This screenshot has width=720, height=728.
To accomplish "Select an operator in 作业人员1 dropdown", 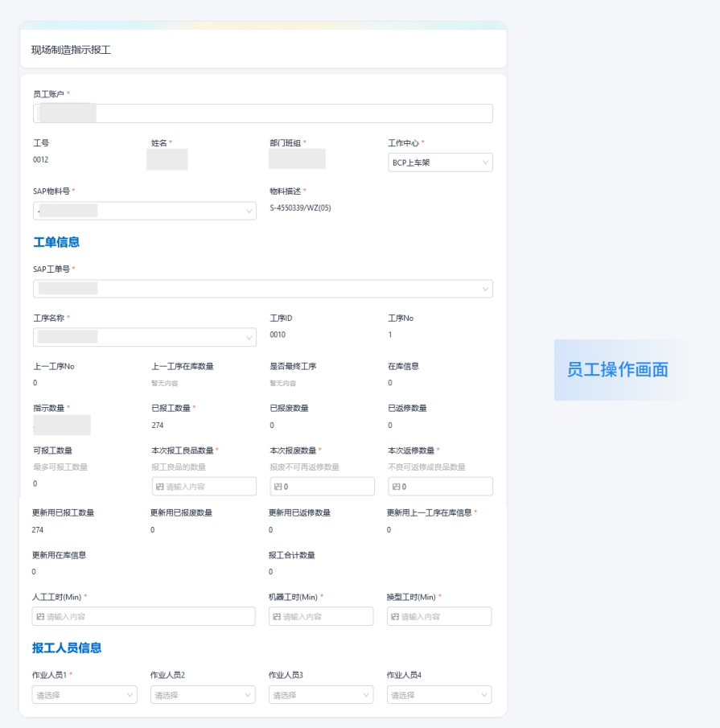I will coord(84,695).
